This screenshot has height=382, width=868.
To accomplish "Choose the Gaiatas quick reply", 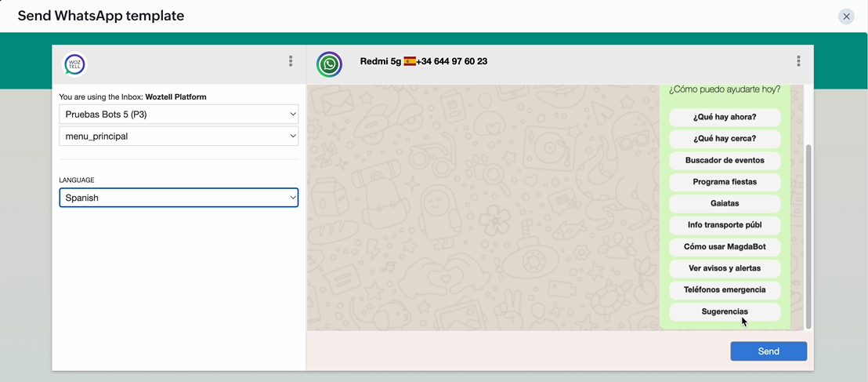I will click(725, 204).
